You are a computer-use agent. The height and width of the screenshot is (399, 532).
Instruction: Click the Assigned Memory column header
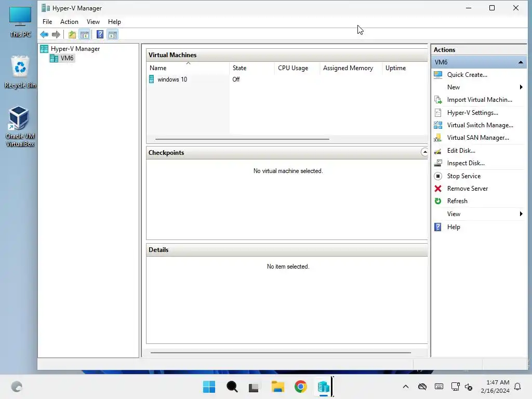[351, 68]
